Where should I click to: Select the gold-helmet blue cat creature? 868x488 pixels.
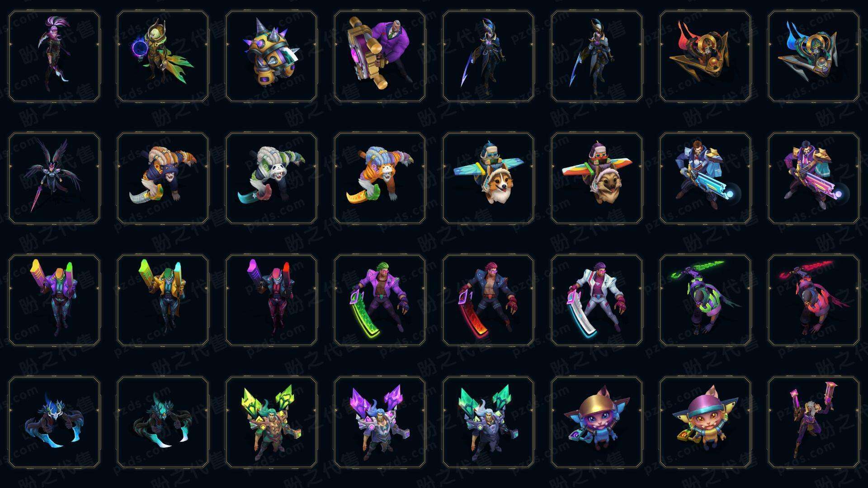click(597, 422)
